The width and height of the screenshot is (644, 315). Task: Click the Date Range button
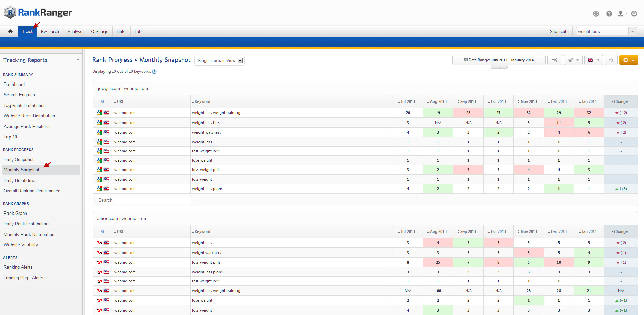tap(498, 60)
